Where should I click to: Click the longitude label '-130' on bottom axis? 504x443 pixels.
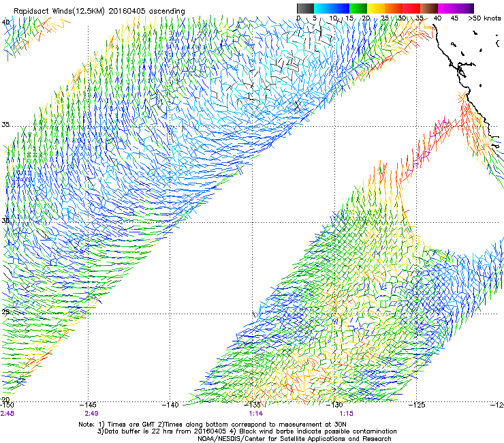pyautogui.click(x=335, y=405)
